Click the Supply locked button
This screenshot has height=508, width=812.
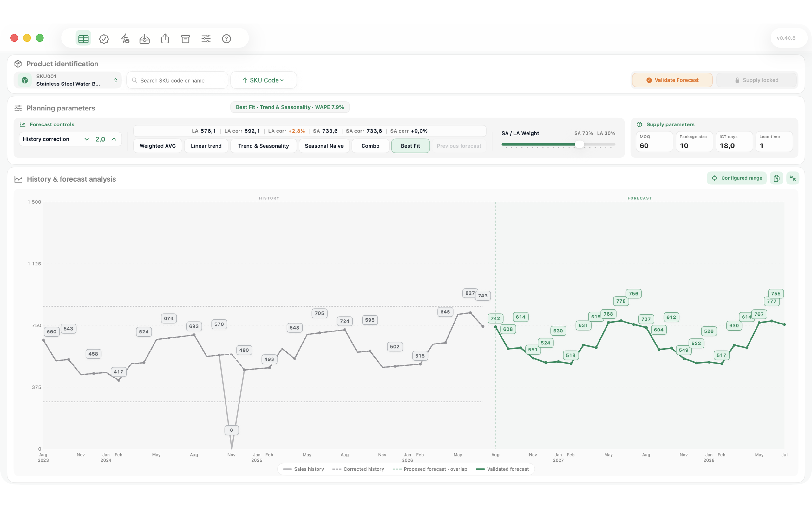[756, 80]
